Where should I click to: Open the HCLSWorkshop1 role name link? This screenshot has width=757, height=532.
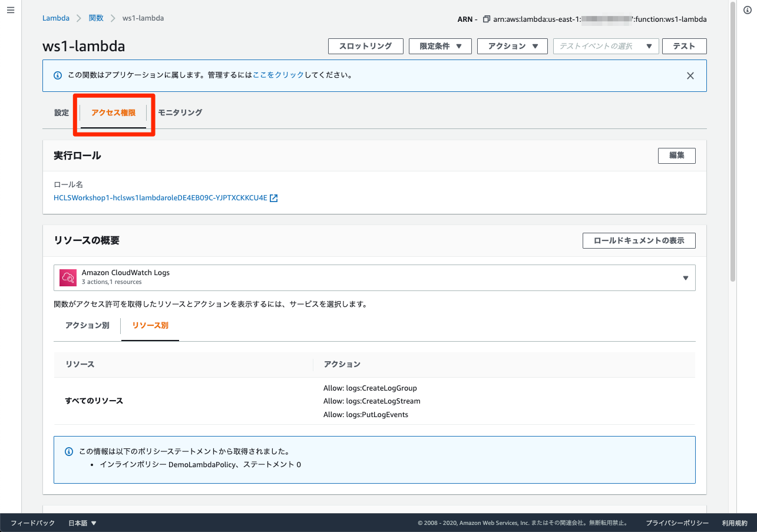(x=160, y=198)
